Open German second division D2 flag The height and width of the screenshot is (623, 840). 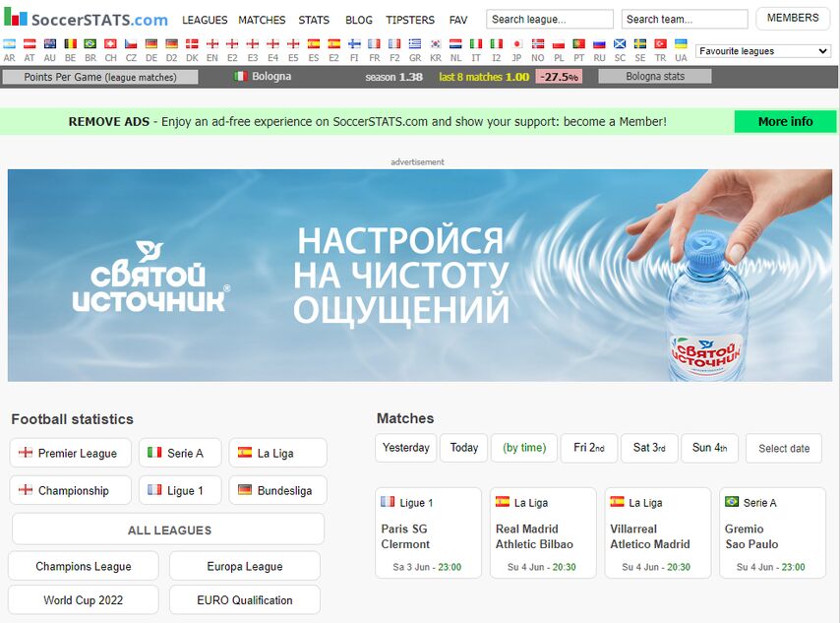pos(171,44)
